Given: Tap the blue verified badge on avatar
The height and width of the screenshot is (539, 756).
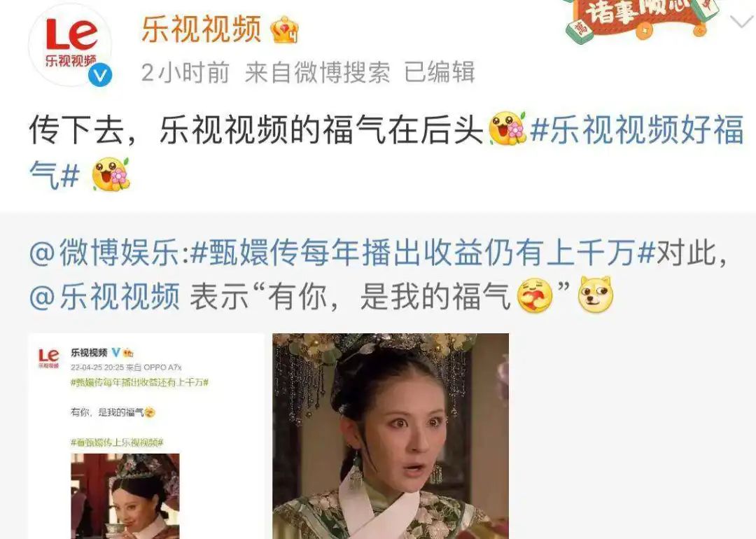Looking at the screenshot, I should [100, 76].
